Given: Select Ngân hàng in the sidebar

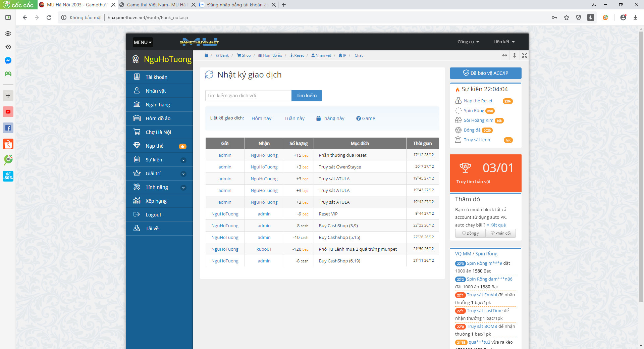Looking at the screenshot, I should (158, 105).
